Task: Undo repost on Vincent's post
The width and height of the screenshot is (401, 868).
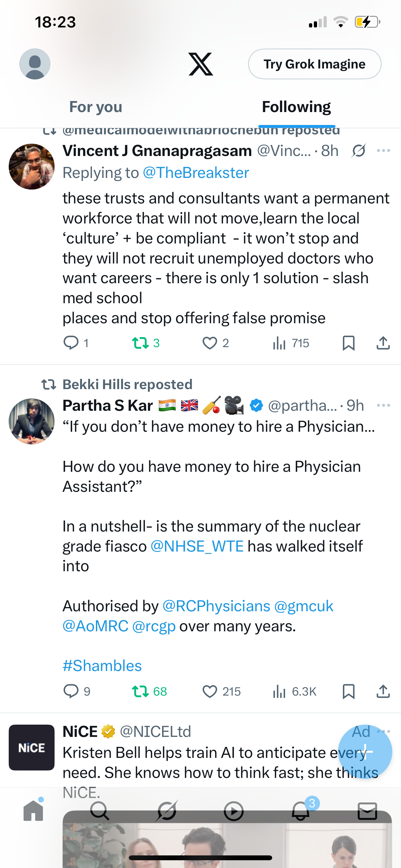Action: [x=140, y=343]
